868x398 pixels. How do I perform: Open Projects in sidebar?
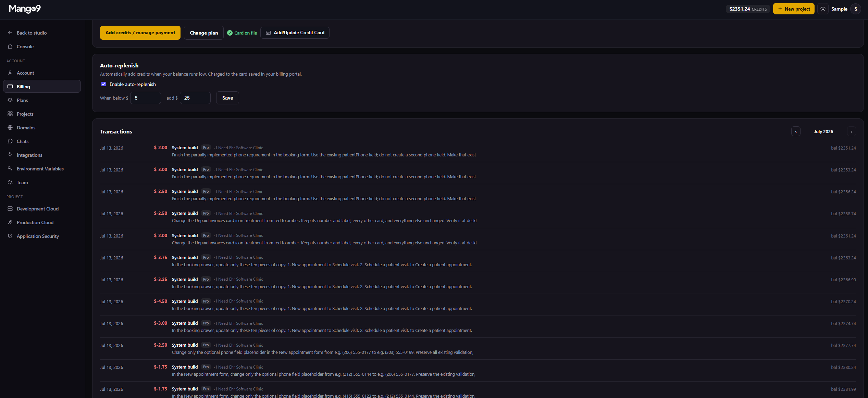click(42, 114)
